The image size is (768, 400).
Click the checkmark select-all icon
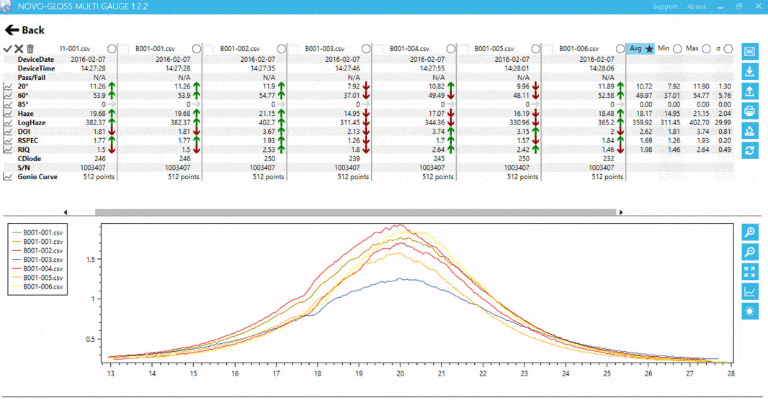tap(8, 48)
